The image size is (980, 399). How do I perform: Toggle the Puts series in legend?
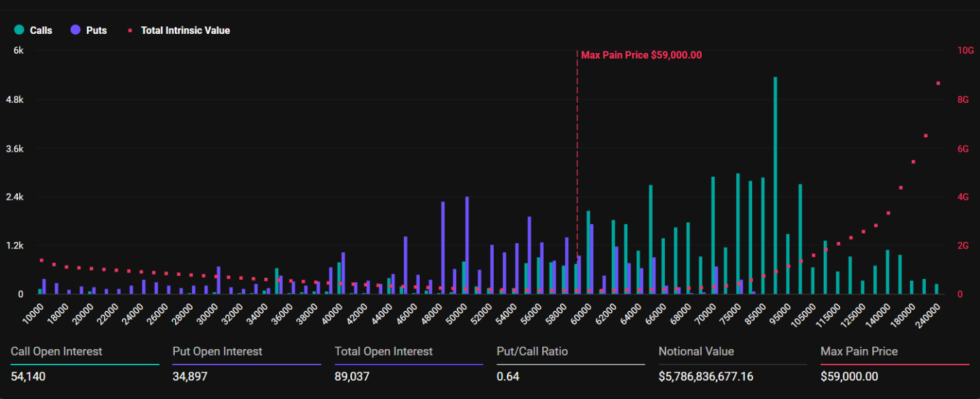pyautogui.click(x=96, y=30)
